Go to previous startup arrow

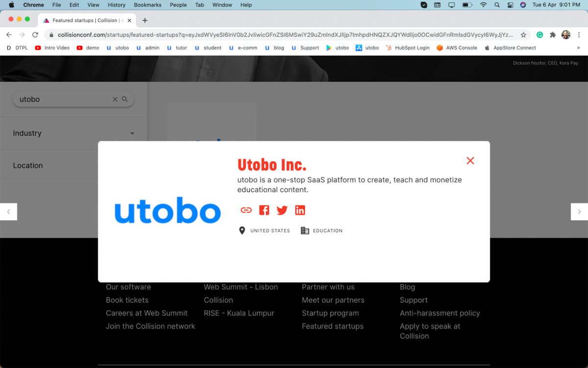pyautogui.click(x=8, y=211)
